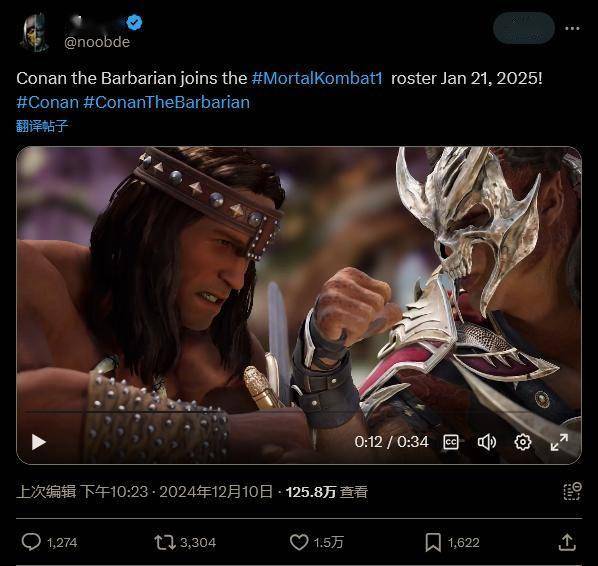Like the tweet with heart icon

299,542
